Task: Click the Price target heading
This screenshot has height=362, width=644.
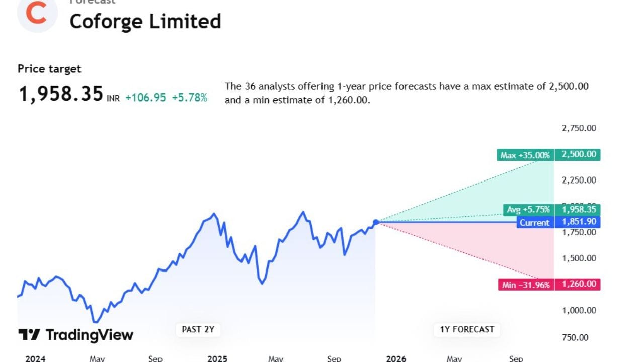Action: pos(49,69)
